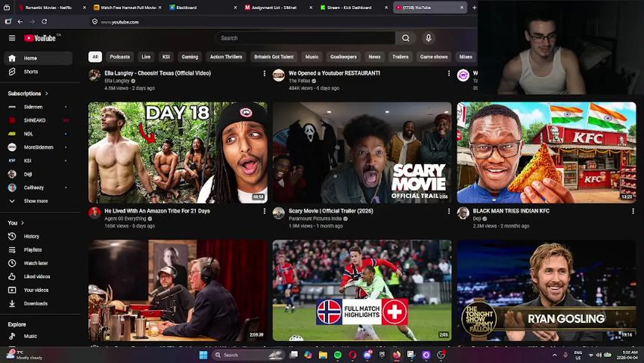Select the Gaming filter chip
This screenshot has width=644, height=363.
pos(190,57)
